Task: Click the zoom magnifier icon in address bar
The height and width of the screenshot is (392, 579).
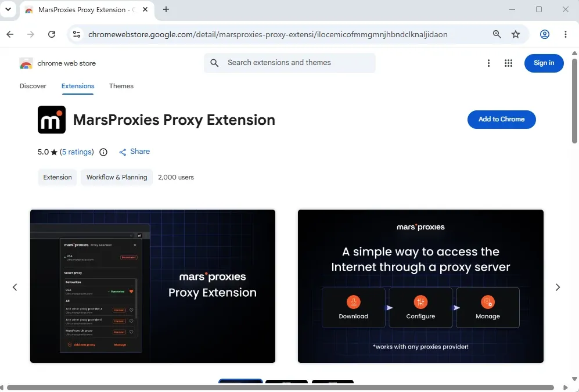Action: point(497,34)
